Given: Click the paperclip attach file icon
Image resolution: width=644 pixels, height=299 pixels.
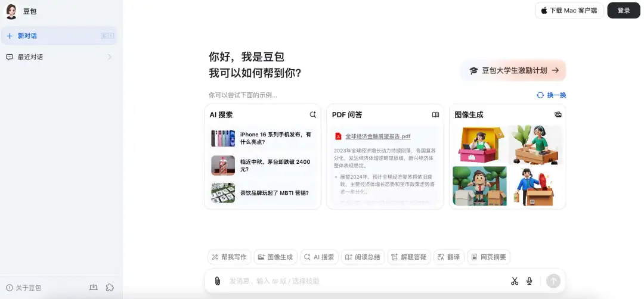Looking at the screenshot, I should tap(217, 281).
